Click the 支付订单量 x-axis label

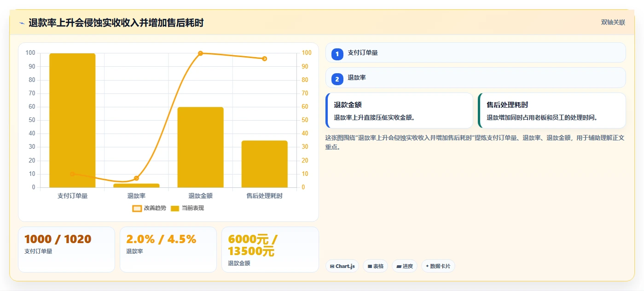tap(72, 196)
